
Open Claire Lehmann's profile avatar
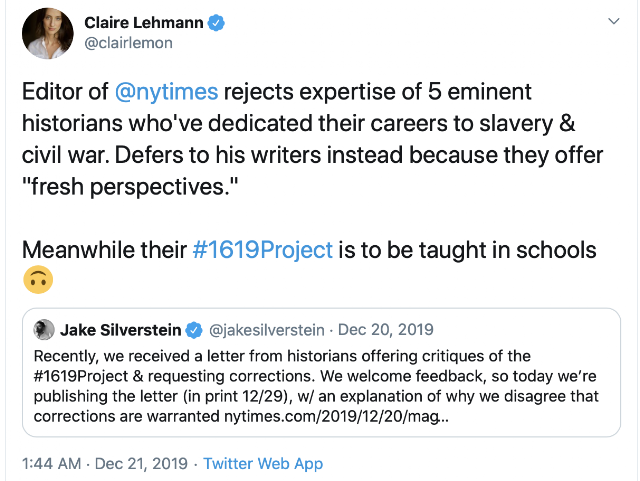coord(48,33)
